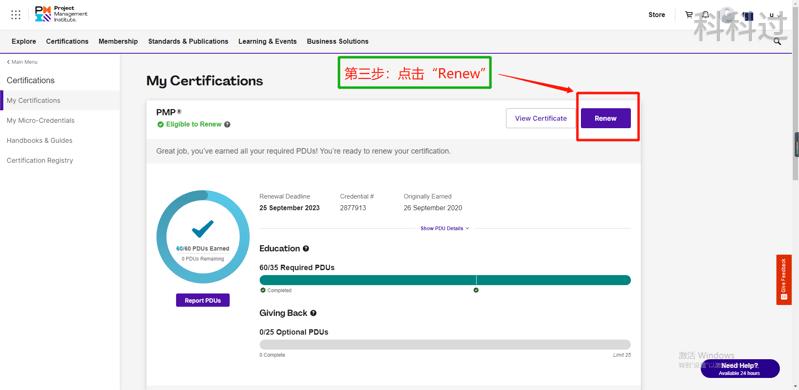
Task: Click the Give Feedback side tab
Action: pos(784,280)
